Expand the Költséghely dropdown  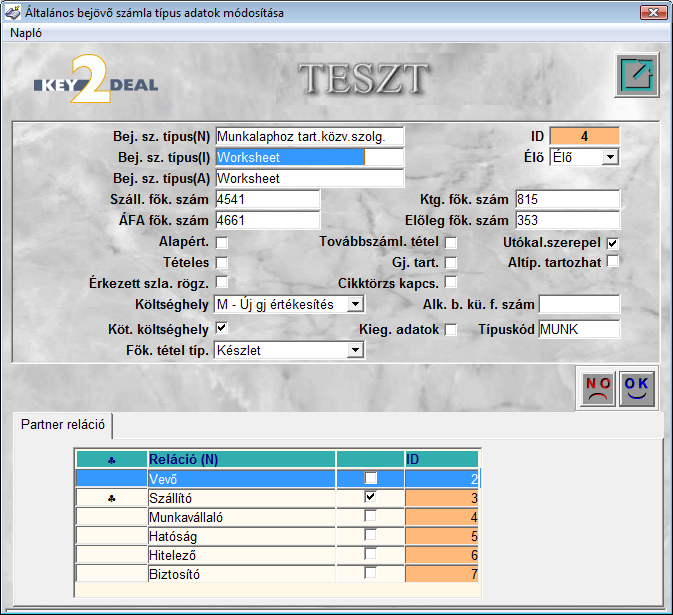coord(355,304)
